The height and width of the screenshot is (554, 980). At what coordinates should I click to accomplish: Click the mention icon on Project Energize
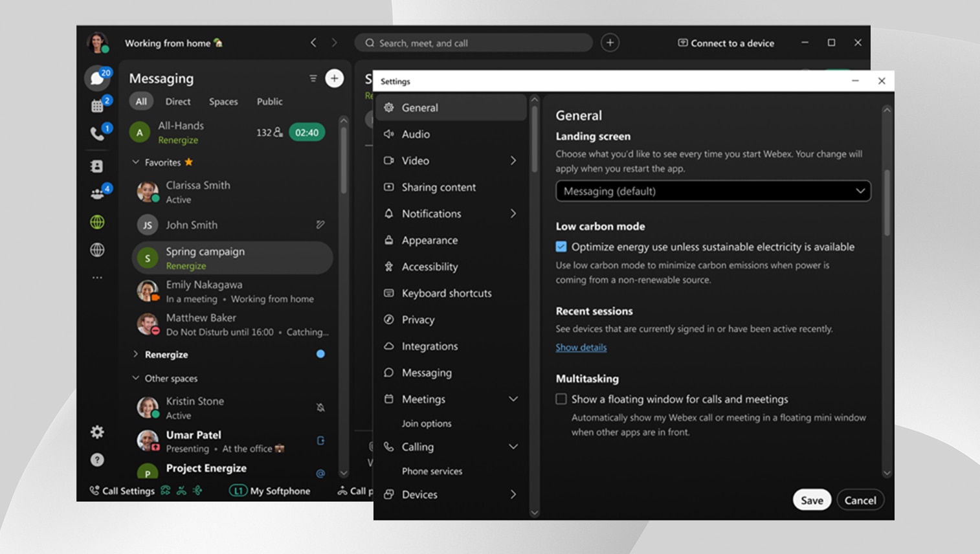[x=320, y=473]
